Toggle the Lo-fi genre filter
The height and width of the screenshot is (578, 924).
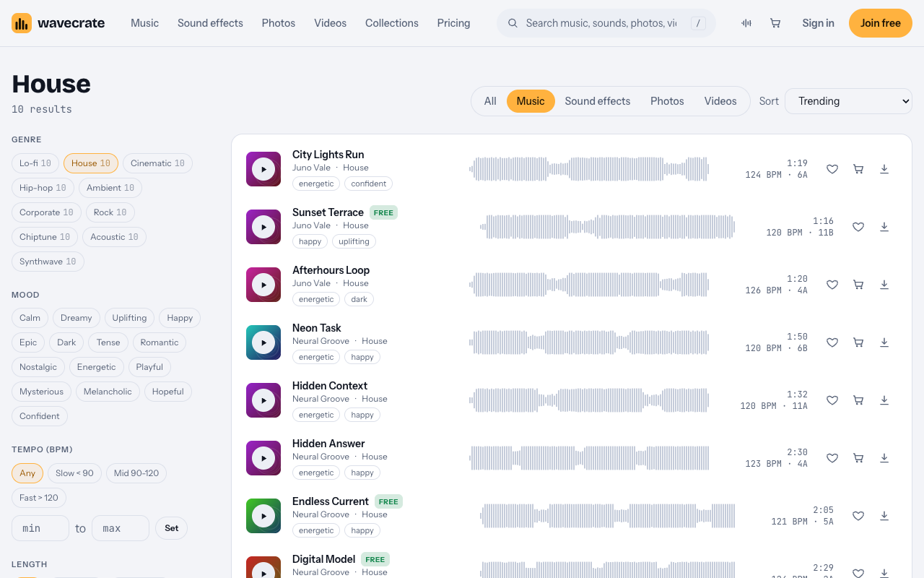tap(35, 163)
